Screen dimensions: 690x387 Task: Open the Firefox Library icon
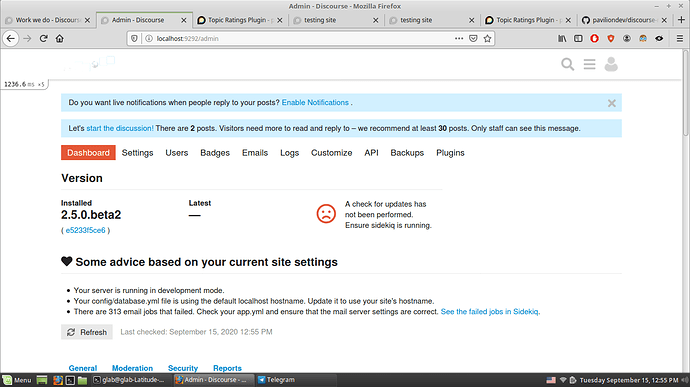[562, 39]
